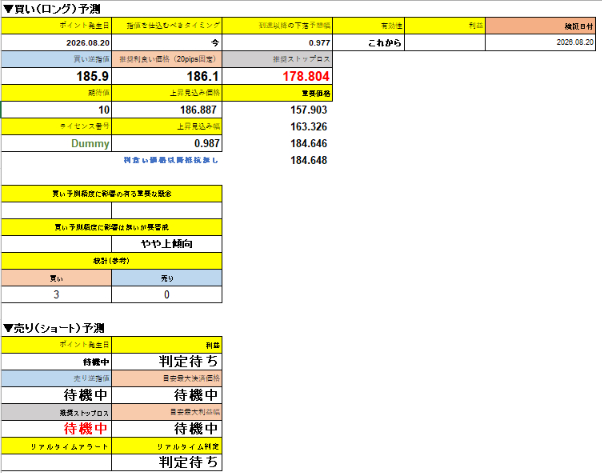Select the gray short-section 'ストップロス' header
The image size is (602, 473).
coord(56,412)
